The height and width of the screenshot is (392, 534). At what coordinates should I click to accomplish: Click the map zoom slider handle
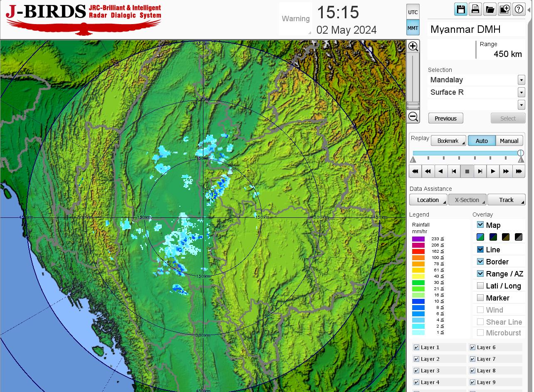(x=413, y=105)
